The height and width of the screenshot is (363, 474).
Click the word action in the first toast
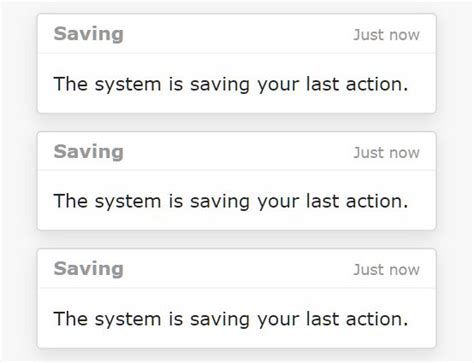[x=377, y=84]
